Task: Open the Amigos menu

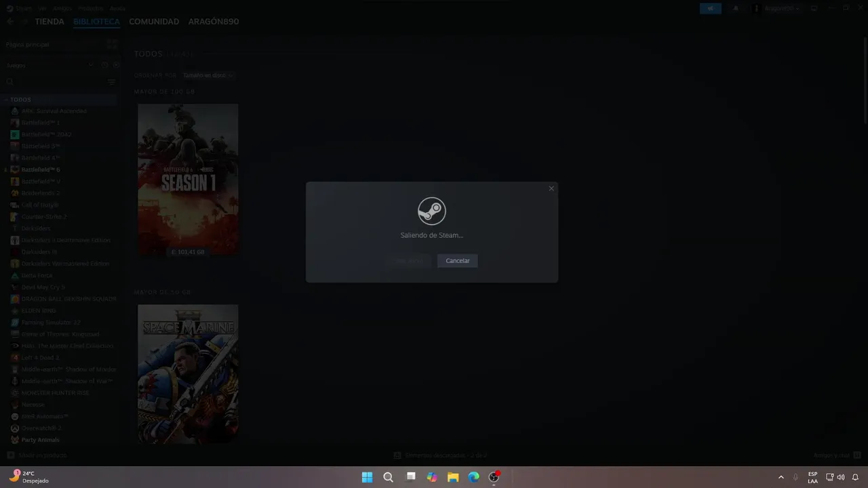Action: point(62,8)
